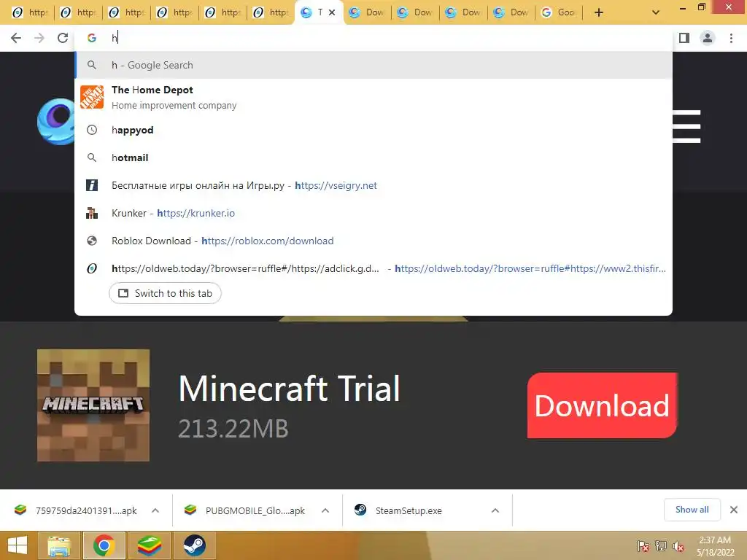This screenshot has width=747, height=560.
Task: Switch to the last 'Dow' tab
Action: point(511,12)
